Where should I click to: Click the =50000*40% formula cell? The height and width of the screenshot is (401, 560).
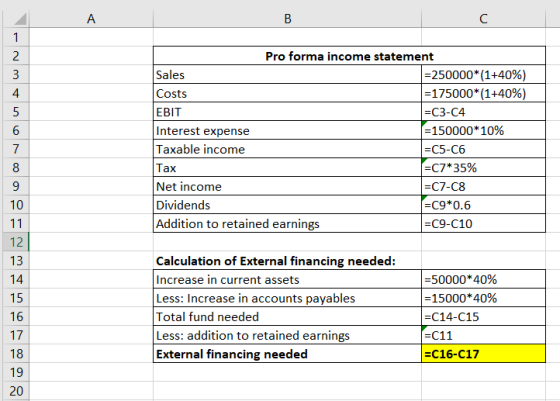pos(483,279)
